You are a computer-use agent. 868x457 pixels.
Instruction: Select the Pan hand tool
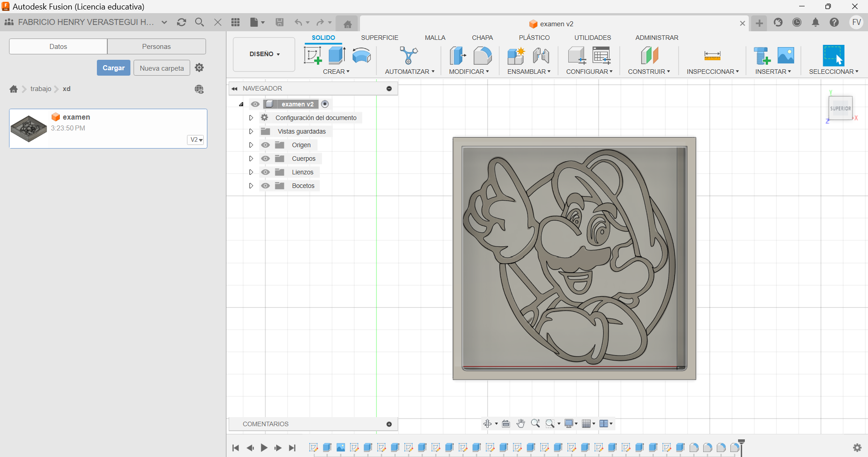coord(521,423)
